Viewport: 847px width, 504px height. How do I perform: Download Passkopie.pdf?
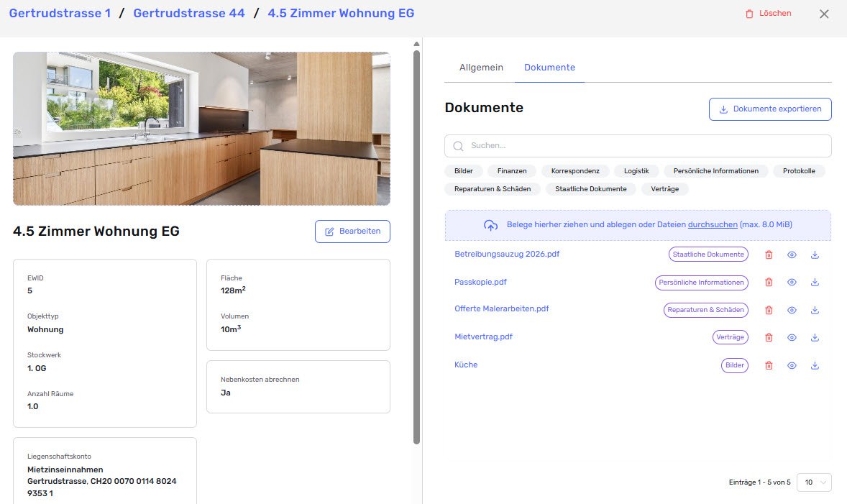click(x=815, y=282)
